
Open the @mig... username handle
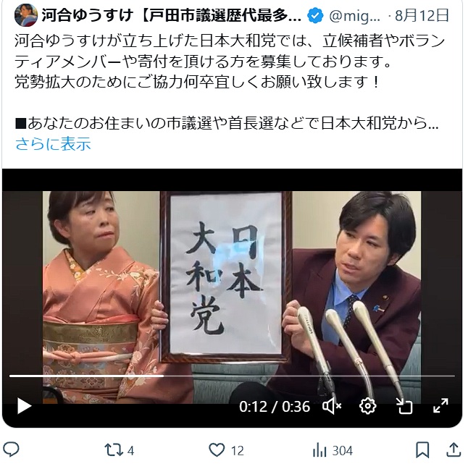coord(354,16)
